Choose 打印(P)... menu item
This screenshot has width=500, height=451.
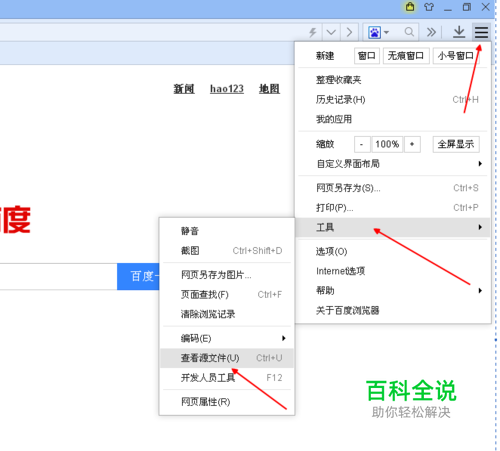[x=392, y=208]
